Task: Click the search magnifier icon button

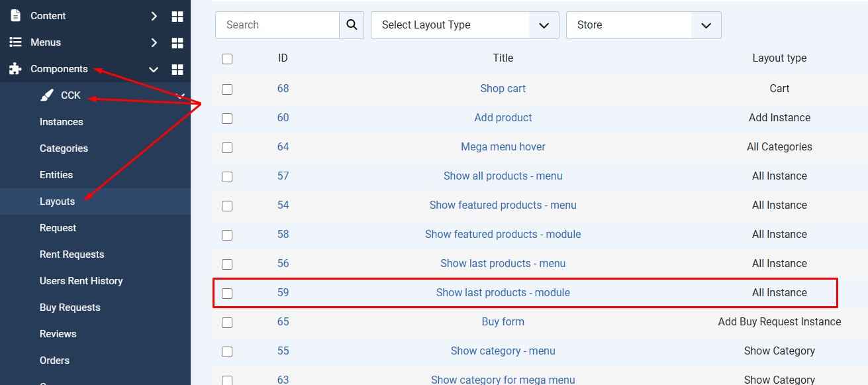Action: [352, 25]
